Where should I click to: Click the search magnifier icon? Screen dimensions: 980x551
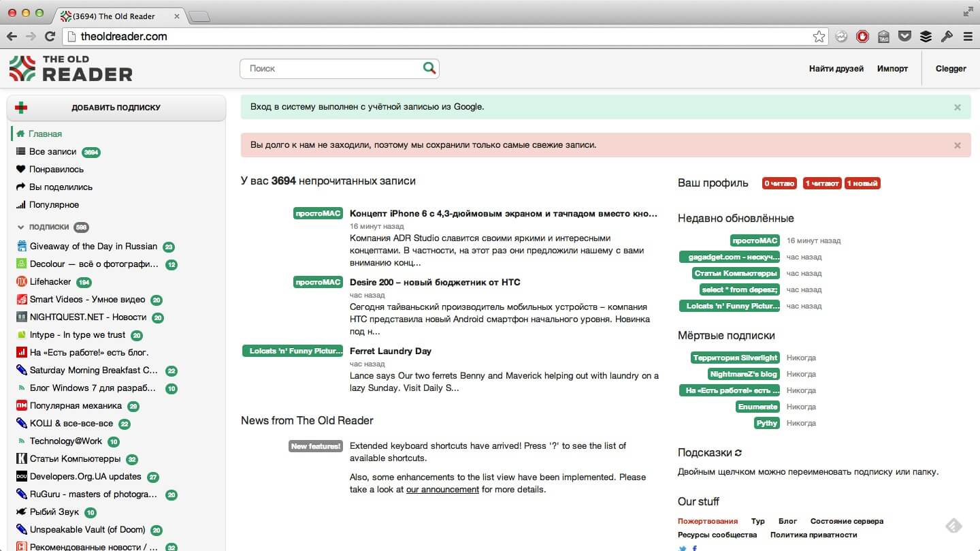[x=429, y=68]
